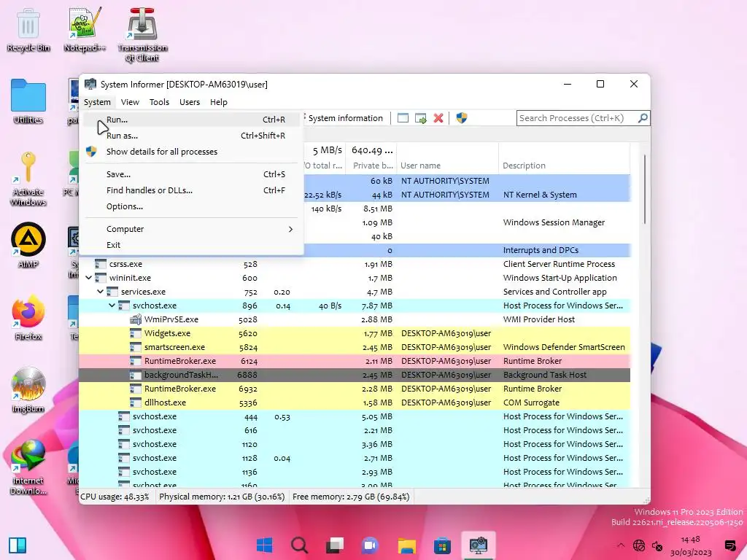Collapse the svchost.exe 896 node
The image size is (747, 560).
[112, 306]
